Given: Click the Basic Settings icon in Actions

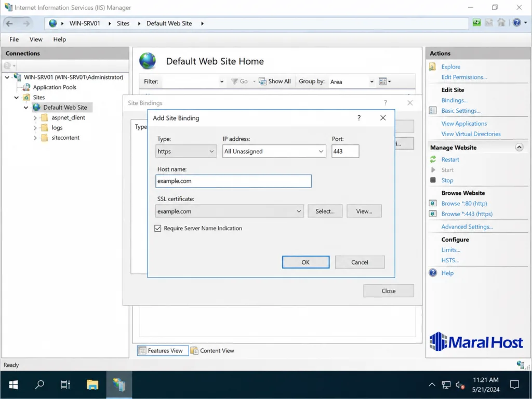Looking at the screenshot, I should 433,111.
